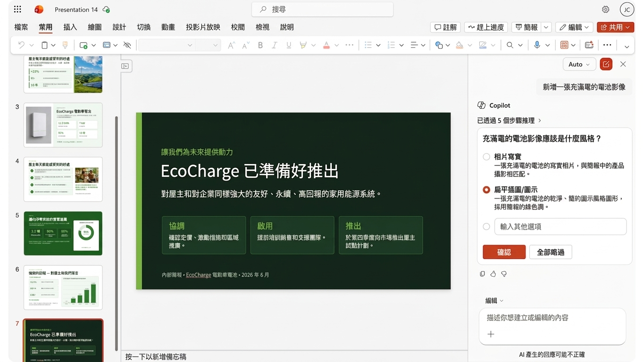The height and width of the screenshot is (362, 644).
Task: Give the Copilot response a thumbs down
Action: pyautogui.click(x=504, y=274)
